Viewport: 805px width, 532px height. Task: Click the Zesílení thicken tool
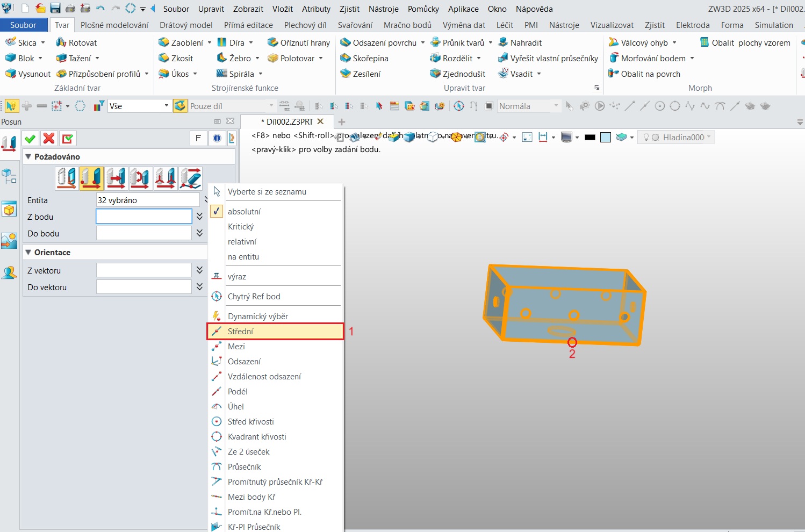tap(361, 74)
